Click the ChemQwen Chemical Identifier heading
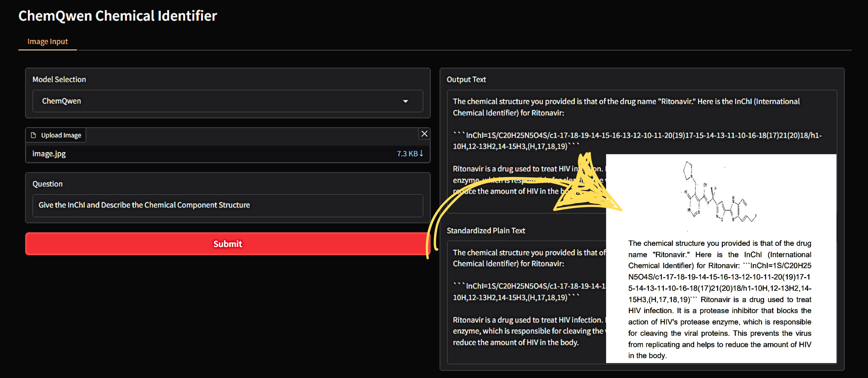Viewport: 868px width, 378px height. point(118,16)
